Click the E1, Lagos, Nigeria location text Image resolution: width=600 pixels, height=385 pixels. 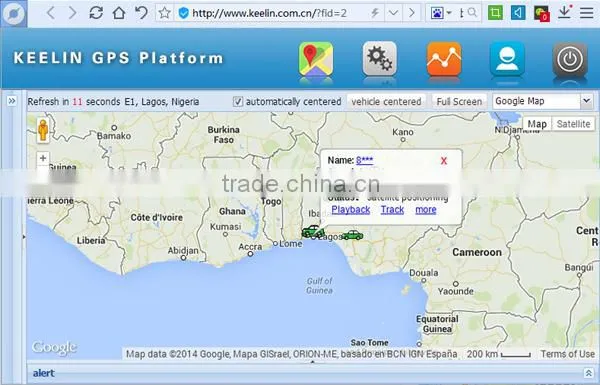pos(161,102)
